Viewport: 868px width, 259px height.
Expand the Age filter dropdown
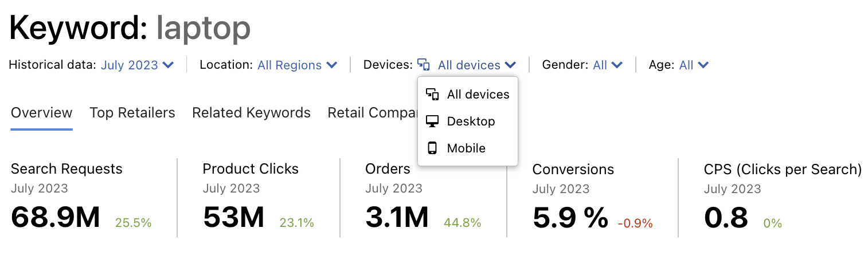(x=694, y=65)
